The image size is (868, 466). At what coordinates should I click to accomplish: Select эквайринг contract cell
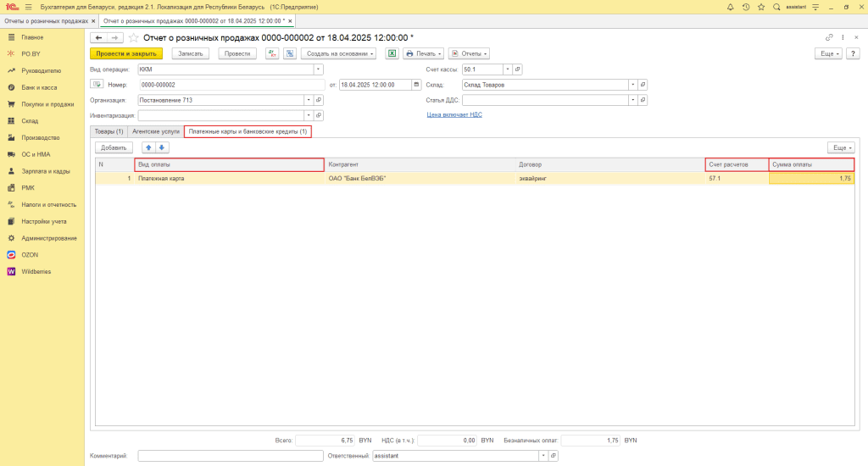tap(610, 179)
